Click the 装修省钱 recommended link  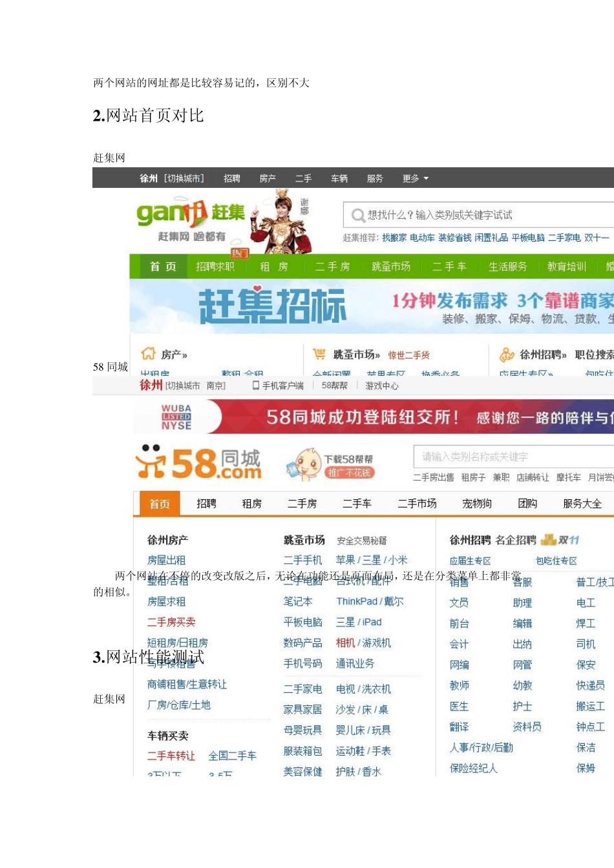coord(454,238)
